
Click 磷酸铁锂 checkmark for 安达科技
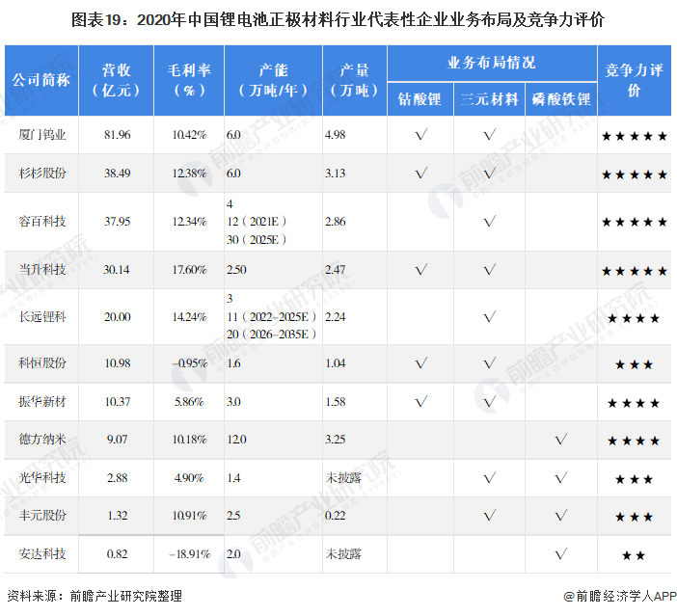pos(561,554)
